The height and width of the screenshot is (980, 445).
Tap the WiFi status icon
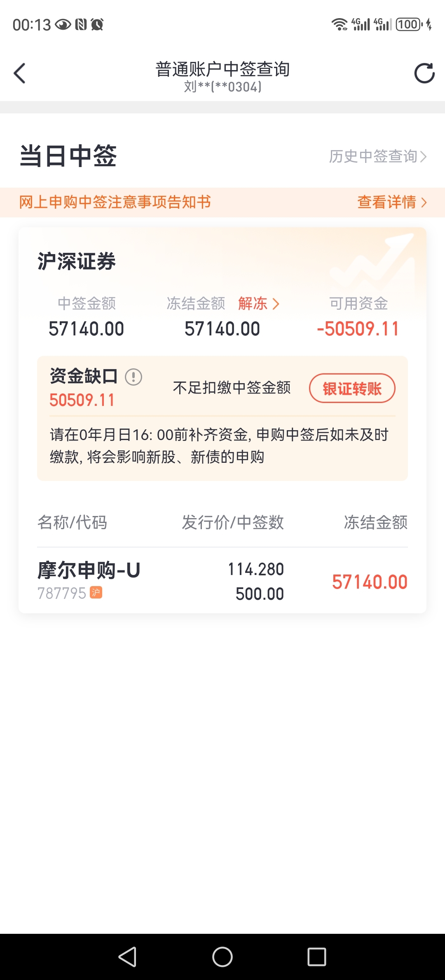tap(340, 24)
